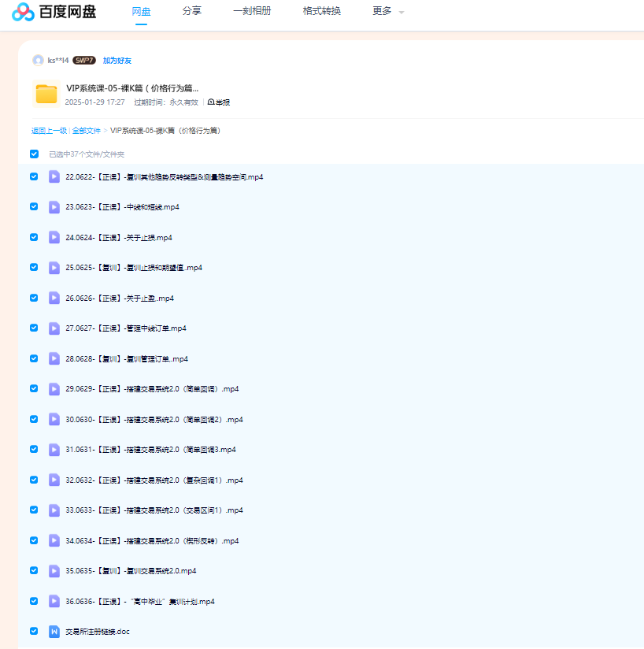The height and width of the screenshot is (649, 644).
Task: Click video icon of file 35.0635
Action: (x=54, y=571)
